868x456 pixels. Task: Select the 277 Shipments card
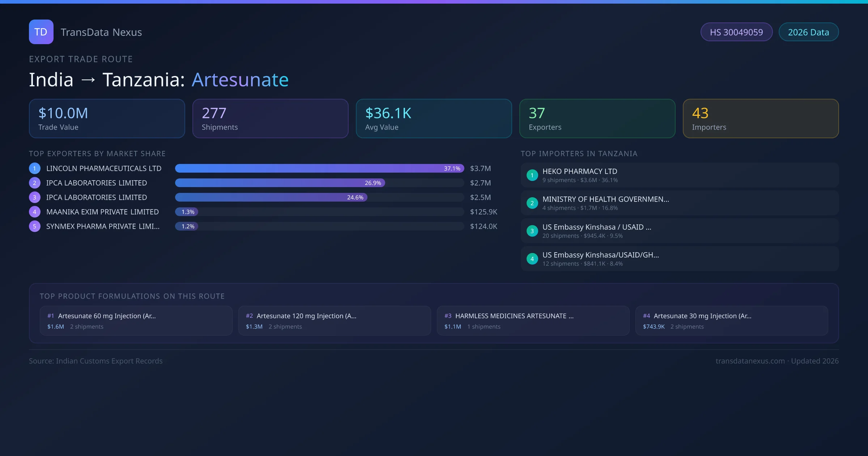click(x=270, y=118)
